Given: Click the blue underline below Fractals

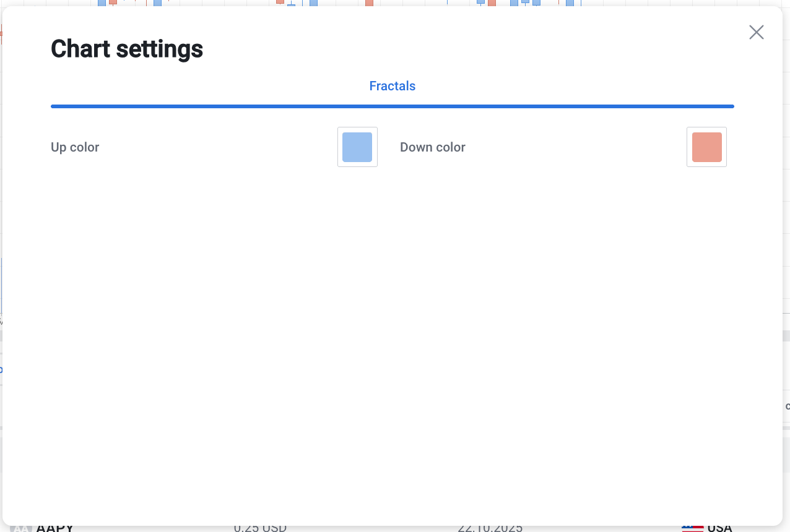Looking at the screenshot, I should [x=392, y=106].
